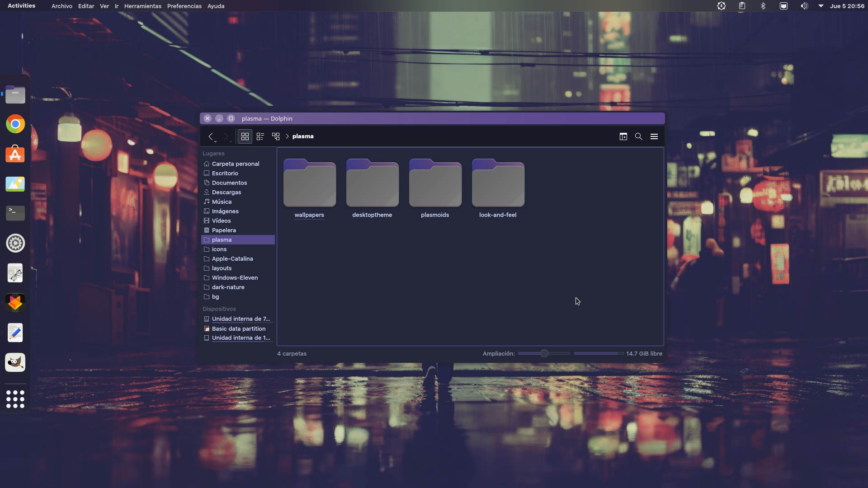The image size is (868, 488).
Task: Expand the system menu arrow in top bar
Action: pyautogui.click(x=821, y=6)
